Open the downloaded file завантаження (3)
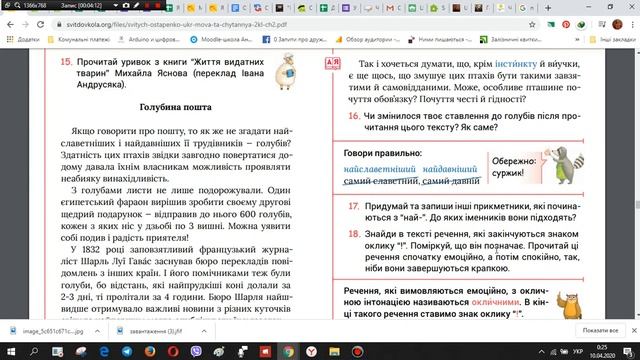The height and width of the screenshot is (360, 640). coord(150,331)
